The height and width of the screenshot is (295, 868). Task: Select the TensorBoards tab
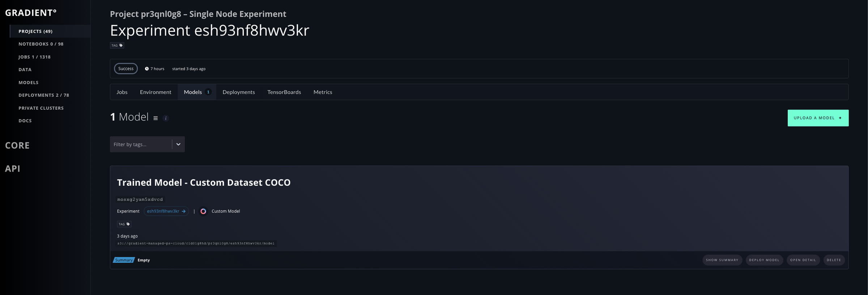[284, 92]
